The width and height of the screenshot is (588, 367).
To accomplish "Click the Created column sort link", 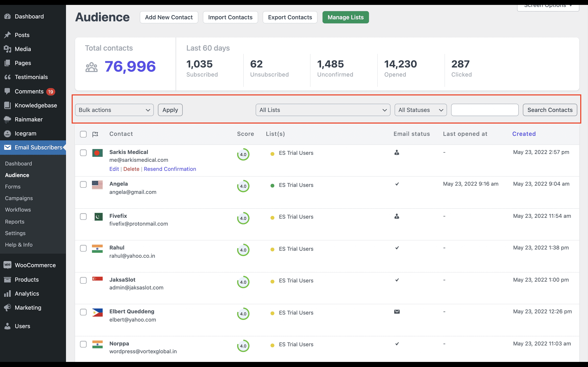I will coord(524,134).
